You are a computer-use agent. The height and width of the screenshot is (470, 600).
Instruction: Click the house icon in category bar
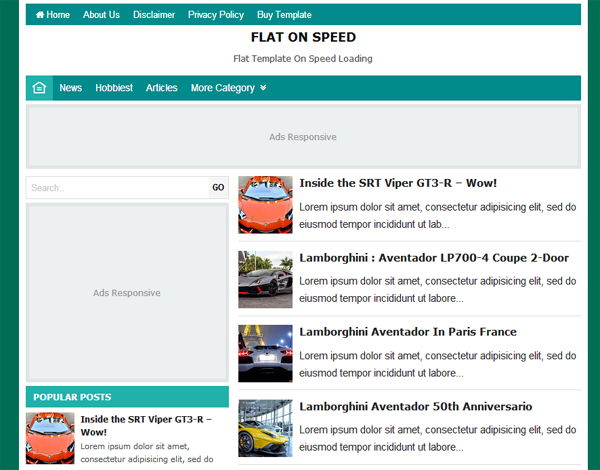click(x=39, y=88)
